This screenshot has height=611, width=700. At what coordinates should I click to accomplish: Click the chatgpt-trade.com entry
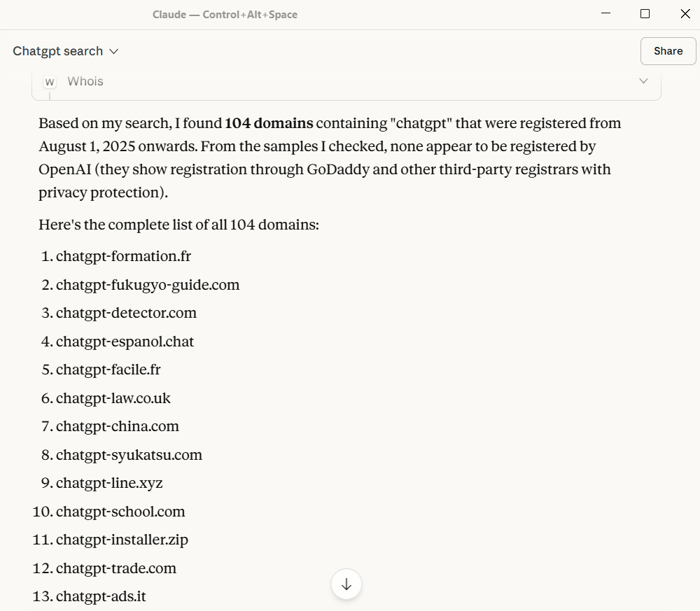(x=116, y=568)
